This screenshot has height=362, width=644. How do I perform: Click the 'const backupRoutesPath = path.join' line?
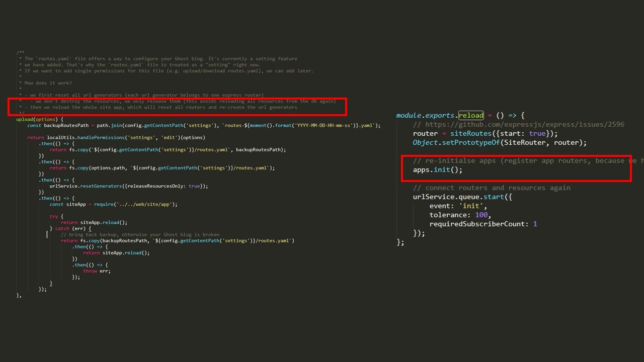point(204,125)
